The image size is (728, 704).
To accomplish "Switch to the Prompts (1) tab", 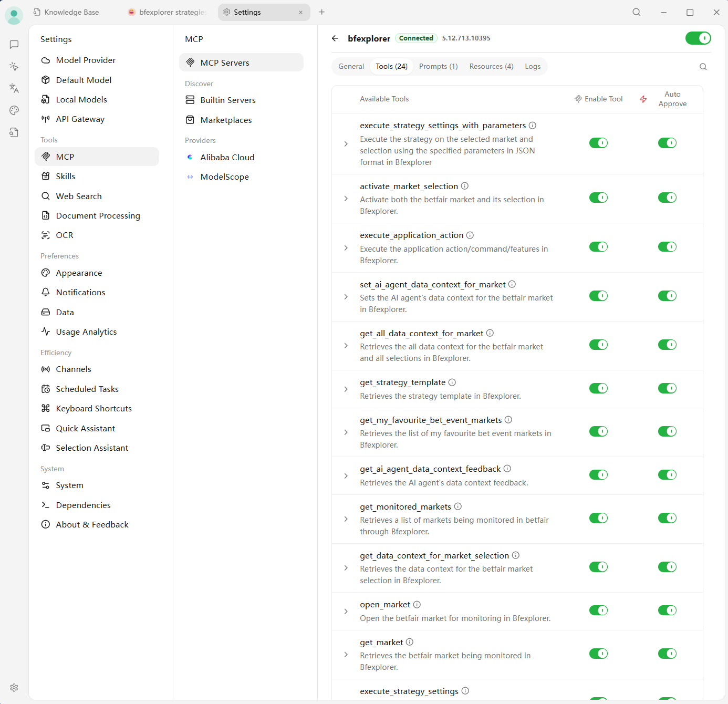I will point(439,67).
